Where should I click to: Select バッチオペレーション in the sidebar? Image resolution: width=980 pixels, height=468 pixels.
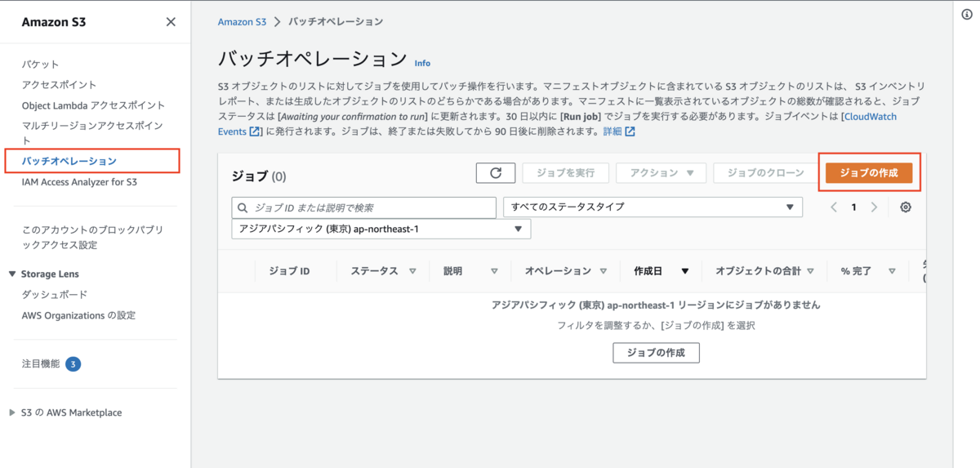tap(69, 161)
